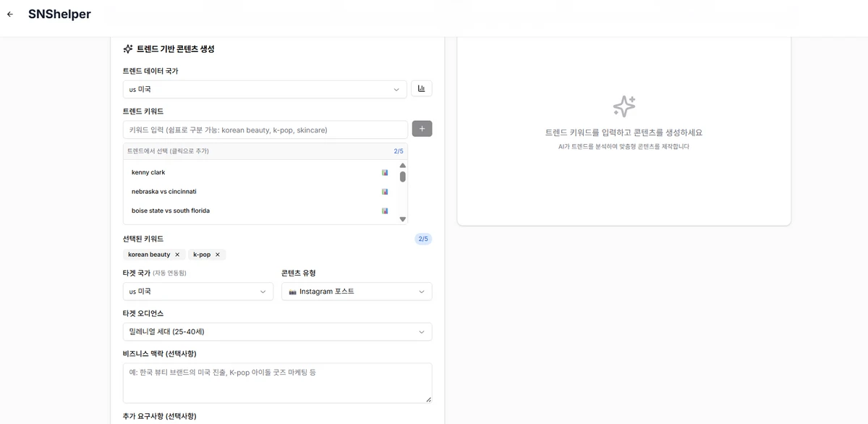Screen dimensions: 868x424
Task: Open chart icon for boise state vs south florida
Action: click(x=385, y=211)
